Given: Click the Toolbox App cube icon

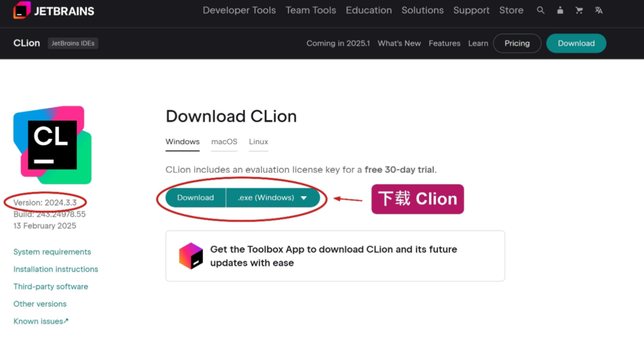Looking at the screenshot, I should pos(191,256).
